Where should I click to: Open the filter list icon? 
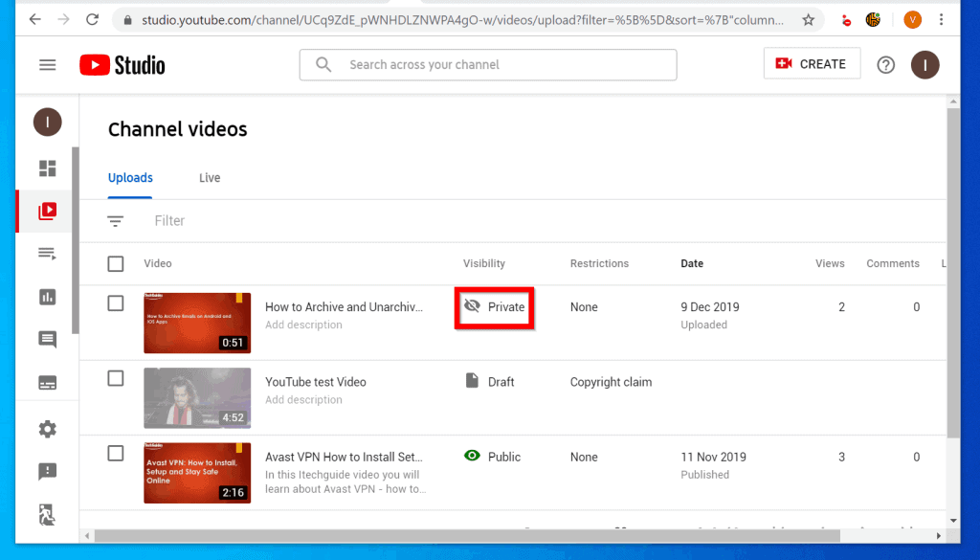tap(116, 221)
